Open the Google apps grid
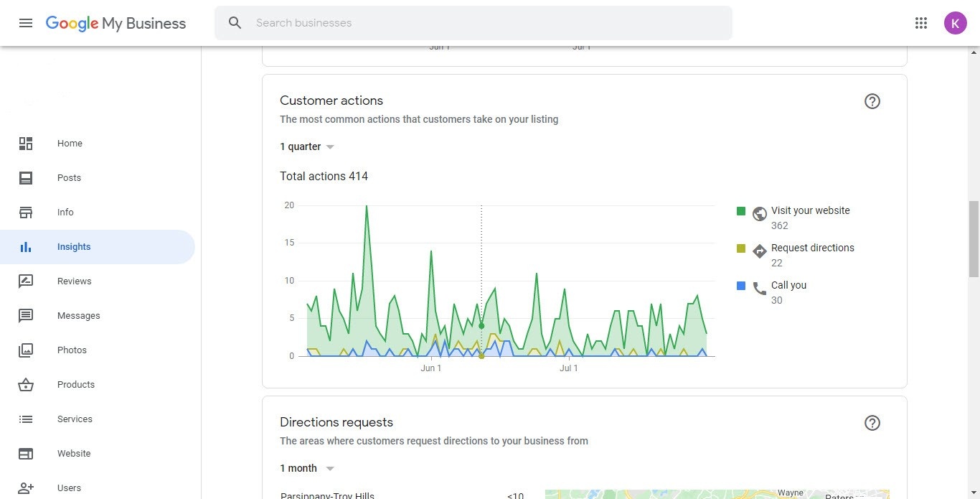 (921, 23)
